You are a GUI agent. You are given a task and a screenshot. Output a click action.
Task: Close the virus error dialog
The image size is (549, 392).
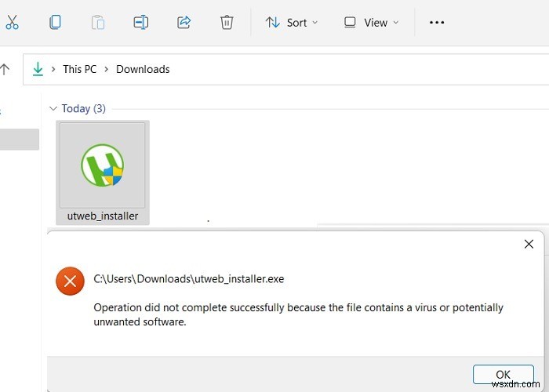click(x=529, y=244)
